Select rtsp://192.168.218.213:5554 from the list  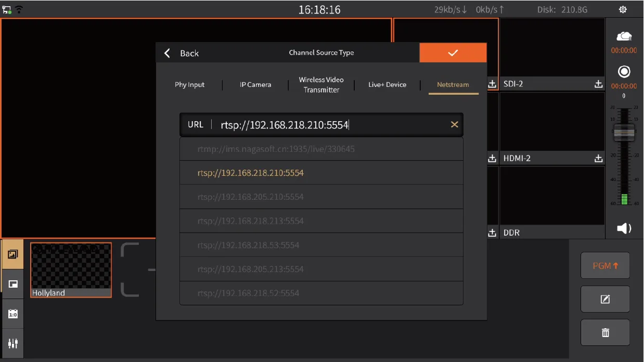321,221
